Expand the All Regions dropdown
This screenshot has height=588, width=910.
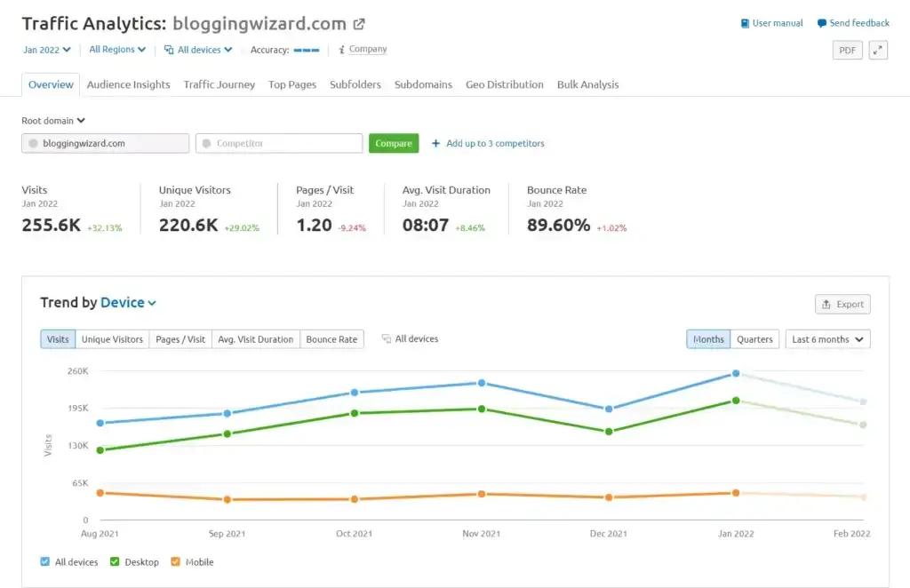pyautogui.click(x=116, y=50)
